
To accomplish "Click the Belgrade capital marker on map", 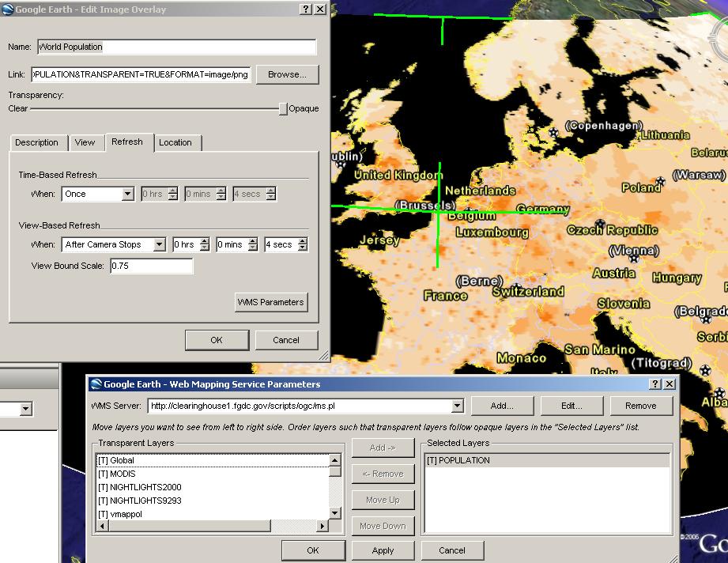I will (706, 319).
